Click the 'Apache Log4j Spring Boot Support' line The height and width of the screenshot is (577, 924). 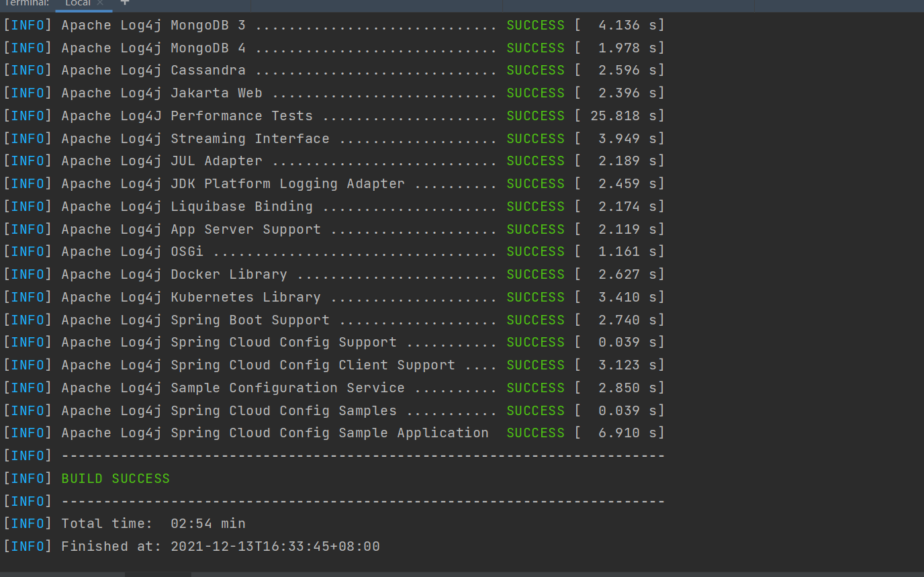pos(334,320)
